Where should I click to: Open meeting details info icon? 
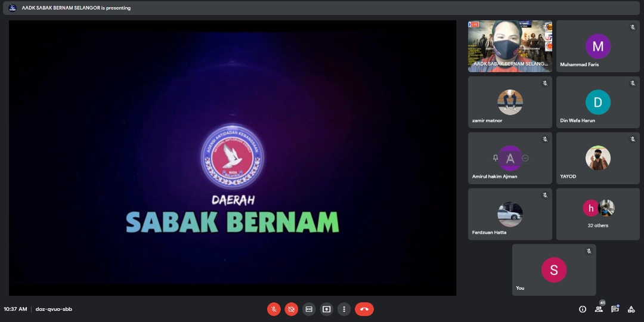(583, 309)
